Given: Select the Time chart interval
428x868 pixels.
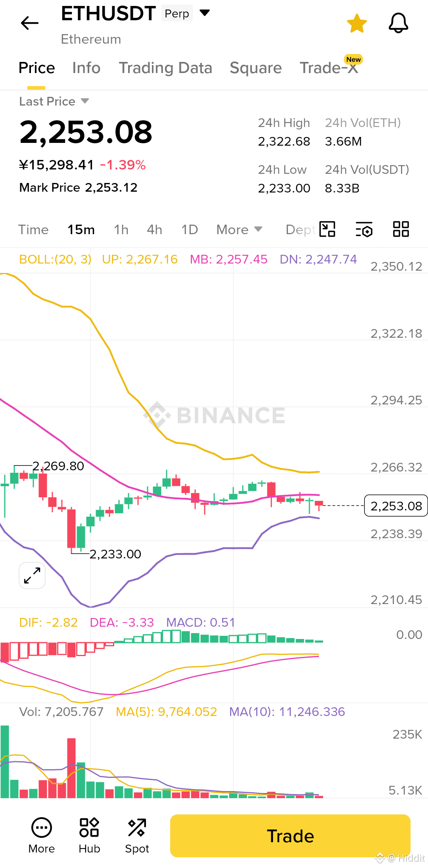Looking at the screenshot, I should [x=33, y=230].
